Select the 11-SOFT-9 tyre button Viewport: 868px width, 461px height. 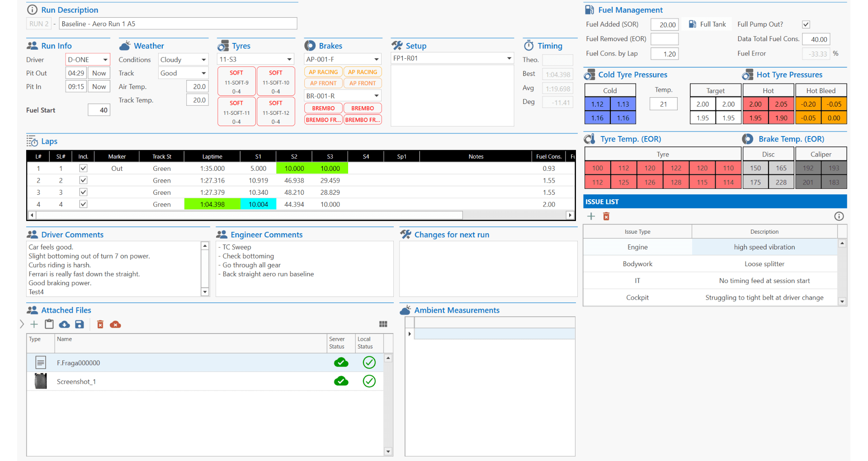(236, 81)
